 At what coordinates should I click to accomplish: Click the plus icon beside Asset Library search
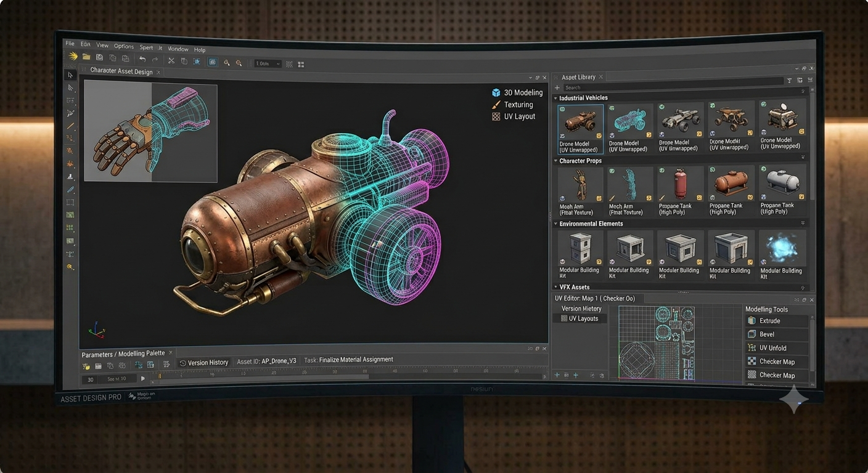point(557,87)
